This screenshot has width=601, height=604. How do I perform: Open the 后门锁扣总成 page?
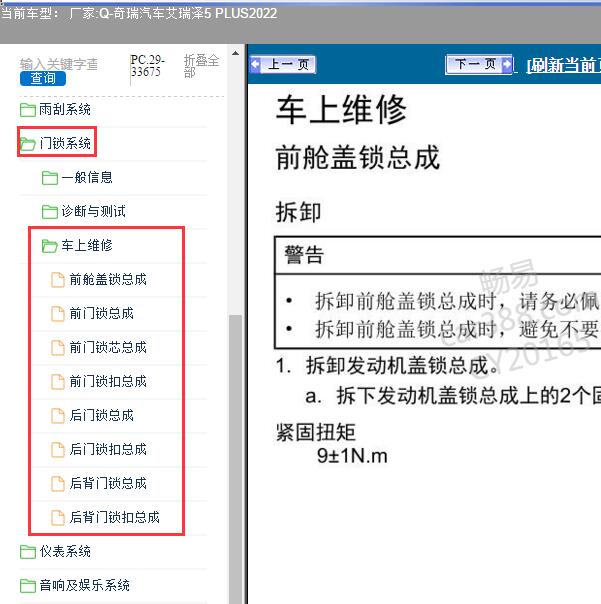click(x=108, y=450)
